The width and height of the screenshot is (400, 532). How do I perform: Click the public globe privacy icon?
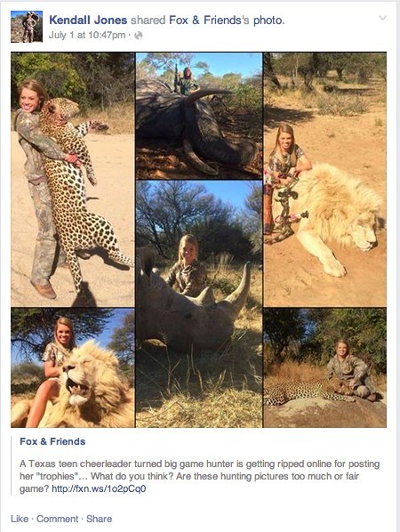139,36
